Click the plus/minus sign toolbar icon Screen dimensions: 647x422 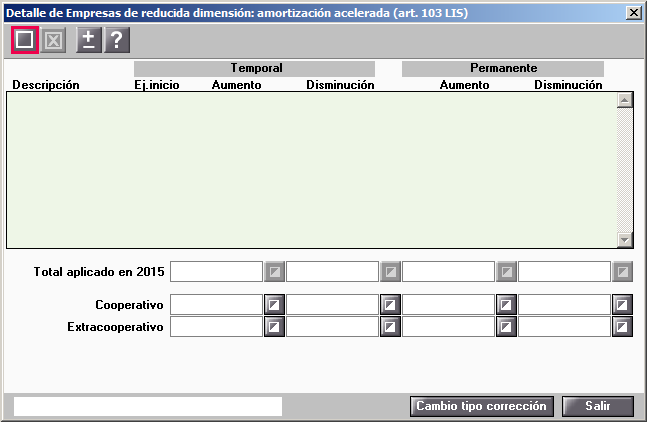(x=89, y=40)
